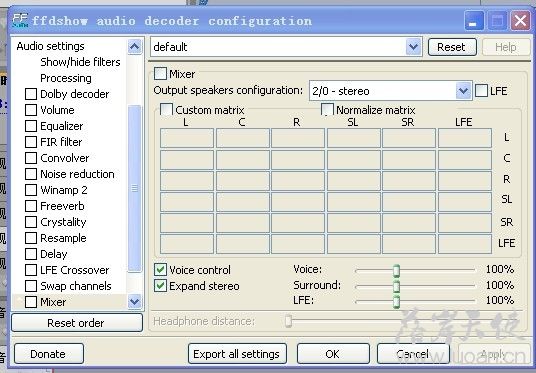Click the ffdshow title bar icon
The image size is (536, 373).
pyautogui.click(x=20, y=21)
